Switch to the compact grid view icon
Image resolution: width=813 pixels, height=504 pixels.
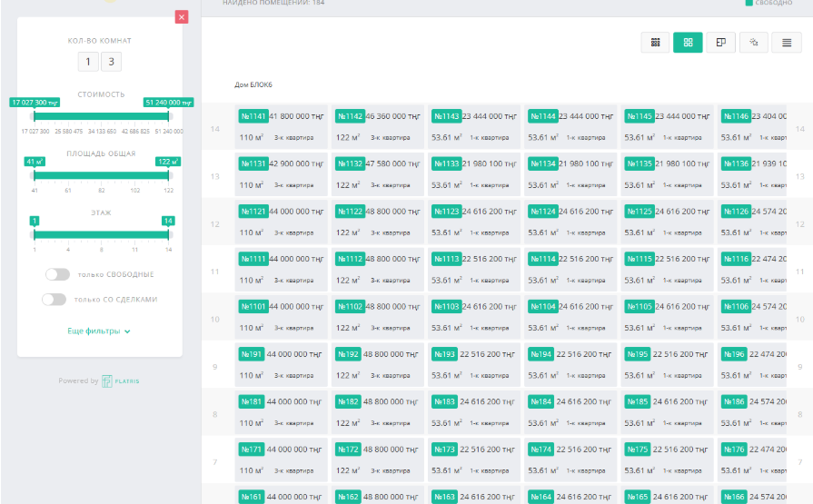pos(655,43)
